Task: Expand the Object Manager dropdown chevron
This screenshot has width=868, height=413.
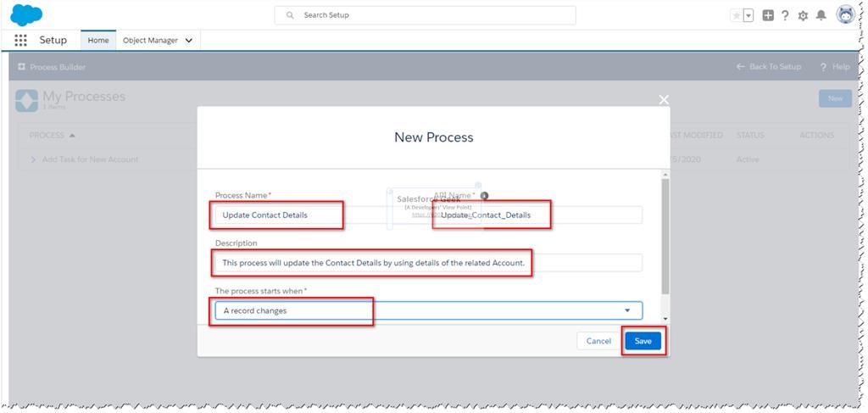Action: click(189, 41)
